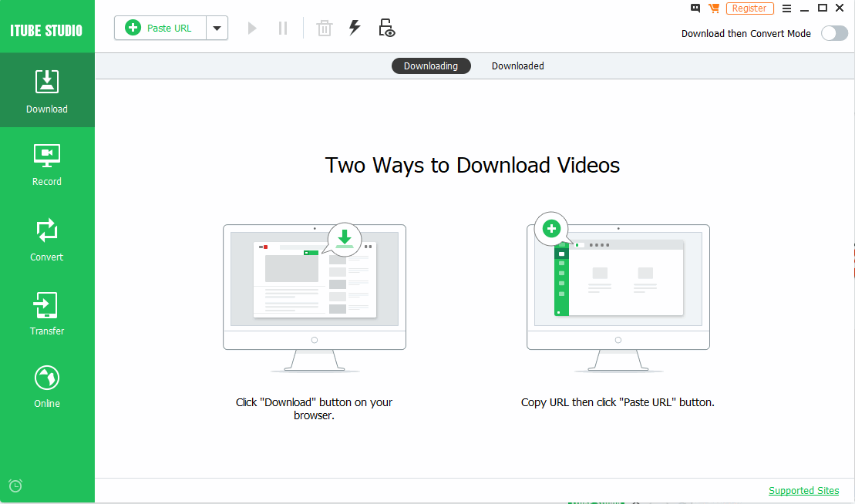Image resolution: width=855 pixels, height=504 pixels.
Task: Click the pause all downloads icon
Action: click(x=282, y=29)
